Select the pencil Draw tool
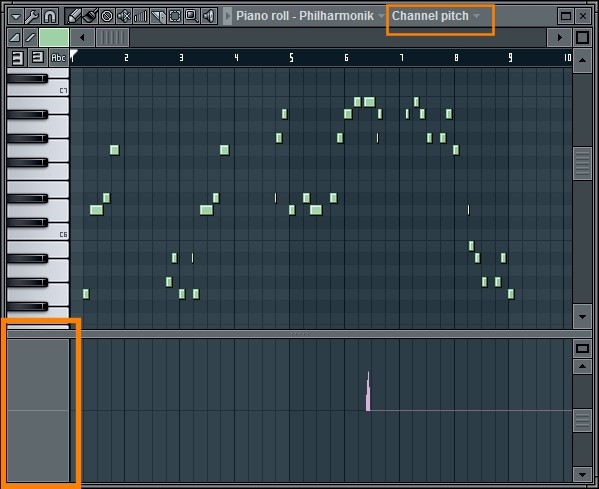The width and height of the screenshot is (599, 489). tap(73, 16)
